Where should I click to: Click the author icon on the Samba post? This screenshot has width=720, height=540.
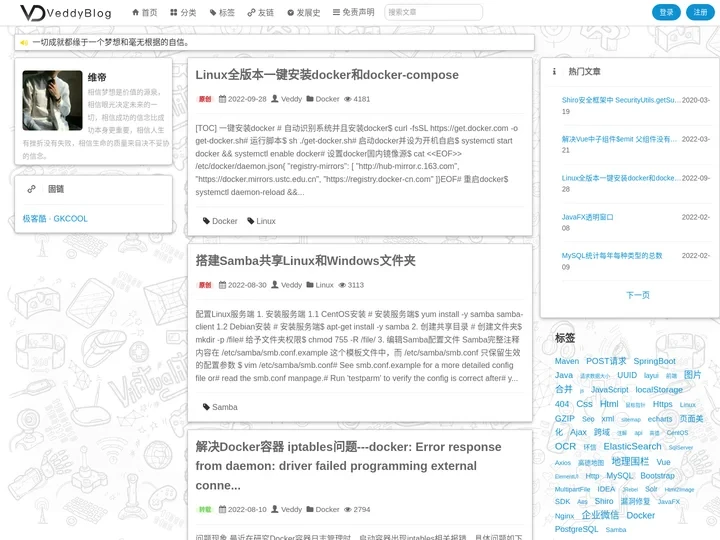tap(275, 285)
